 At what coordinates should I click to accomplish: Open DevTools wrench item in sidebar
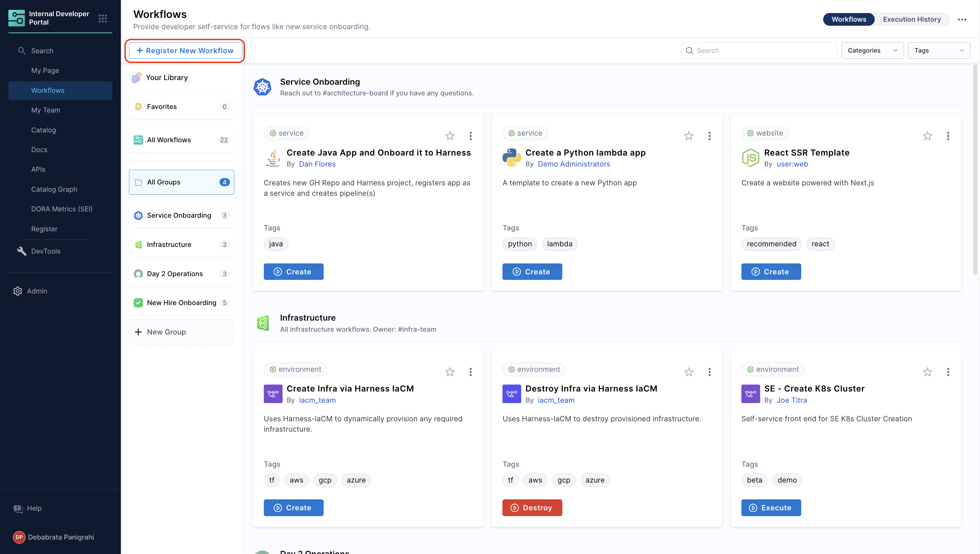[x=22, y=251]
